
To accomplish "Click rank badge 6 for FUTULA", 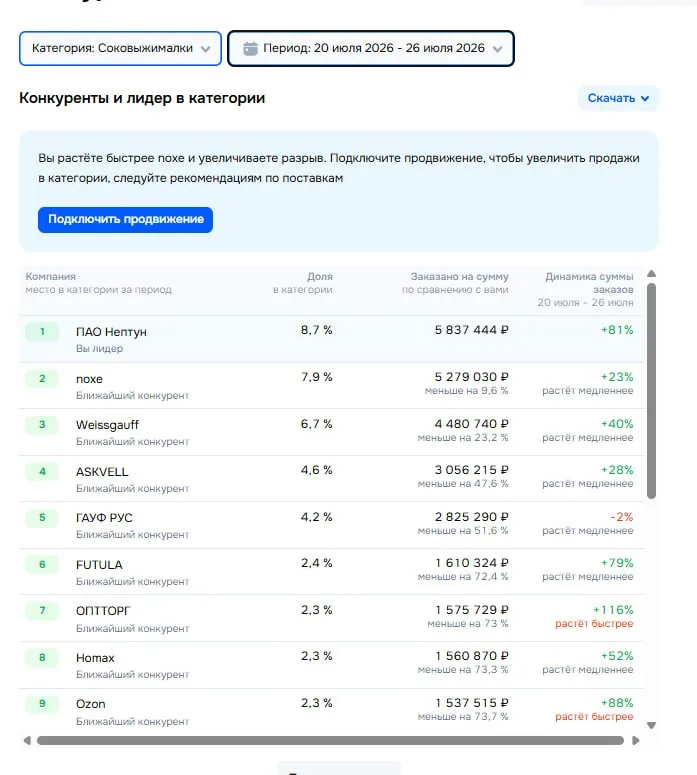I will (42, 564).
